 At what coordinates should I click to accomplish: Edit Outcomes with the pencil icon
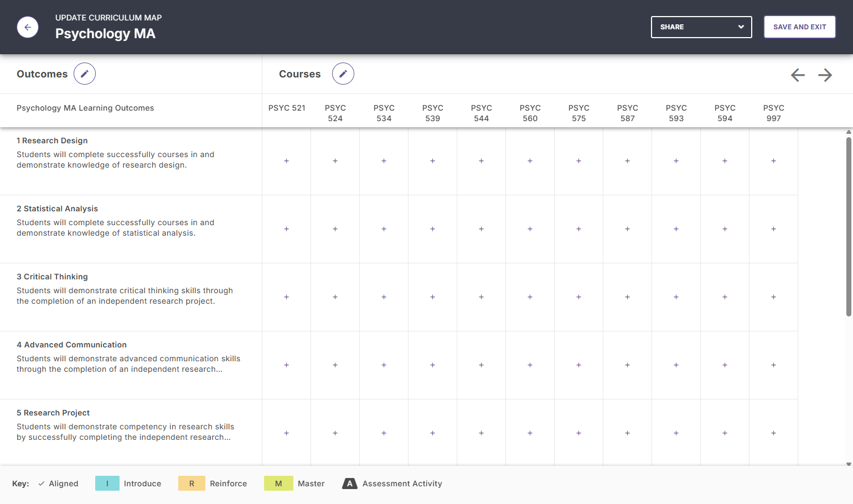coord(85,74)
